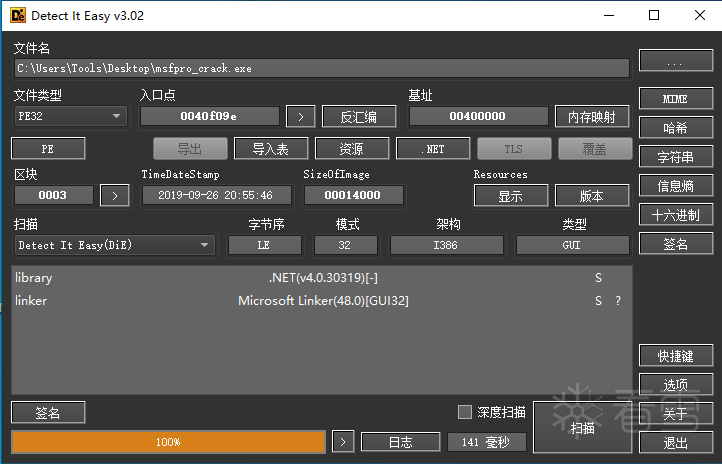Open the 哈希 hash button
Image resolution: width=722 pixels, height=464 pixels.
click(x=675, y=128)
